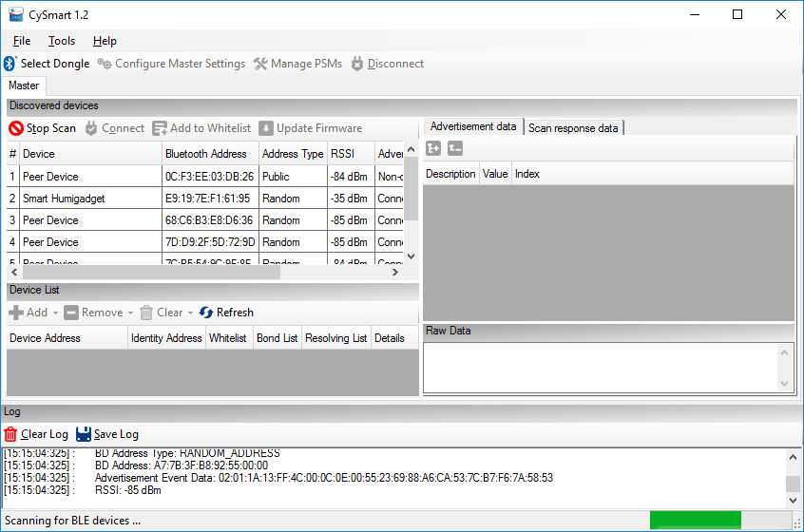The width and height of the screenshot is (804, 532).
Task: Sort by Bluetooth Address column header
Action: click(x=210, y=154)
